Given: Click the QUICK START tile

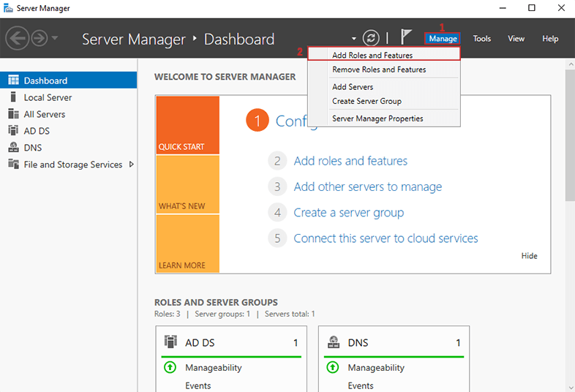Looking at the screenshot, I should coord(188,125).
